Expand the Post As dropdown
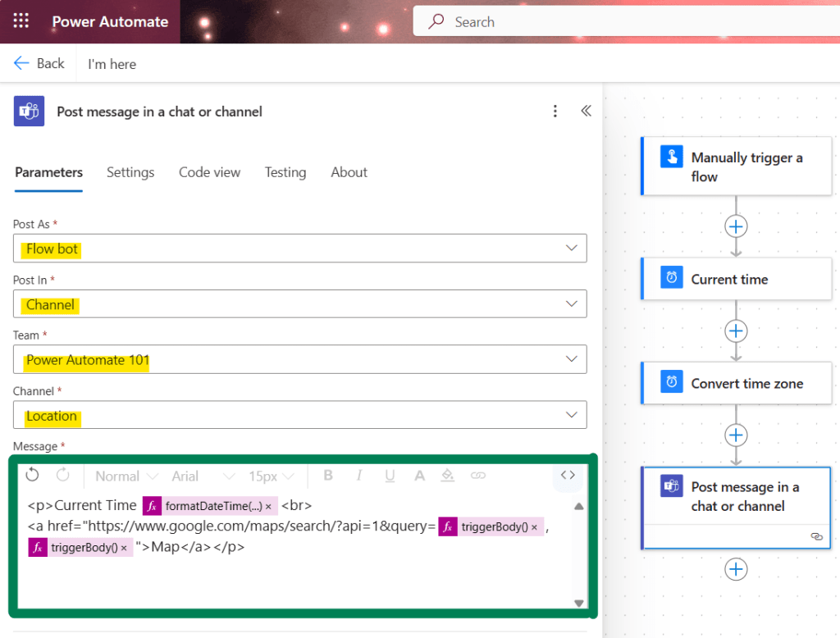Viewport: 840px width, 638px height. click(571, 248)
